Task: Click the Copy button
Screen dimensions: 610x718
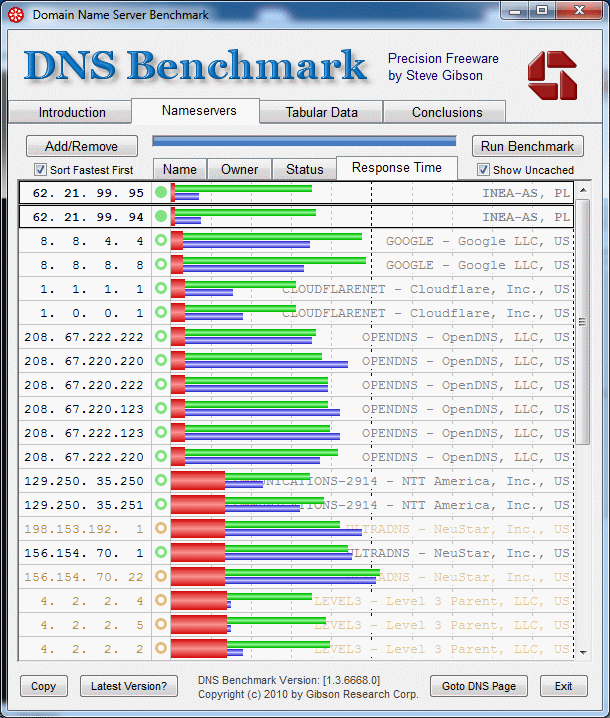Action: coord(44,686)
